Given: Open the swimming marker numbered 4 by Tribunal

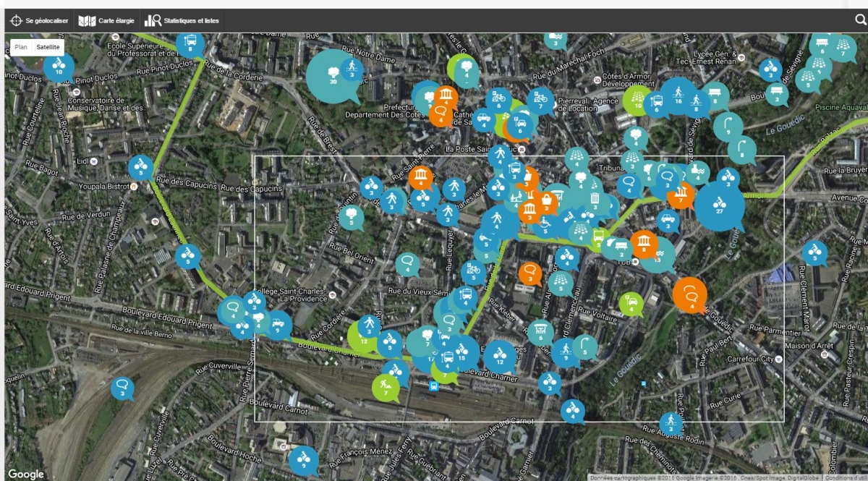Looking at the screenshot, I should [x=697, y=173].
